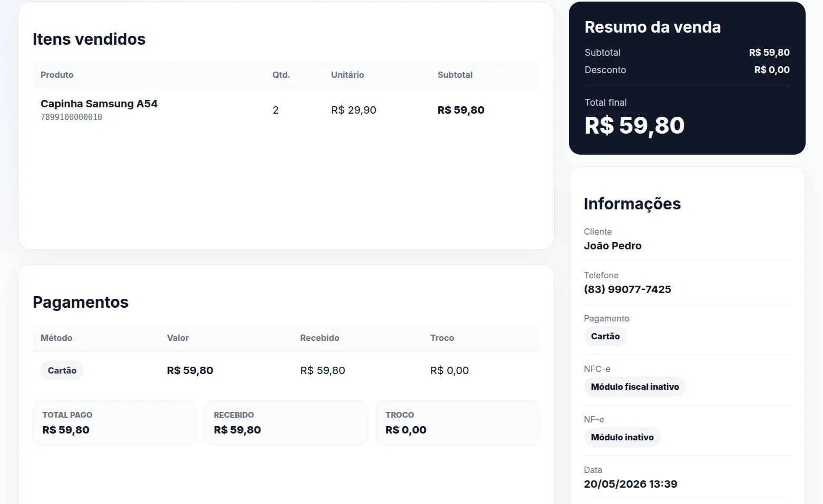The image size is (823, 504).
Task: Click the Unitário column header
Action: [x=347, y=75]
